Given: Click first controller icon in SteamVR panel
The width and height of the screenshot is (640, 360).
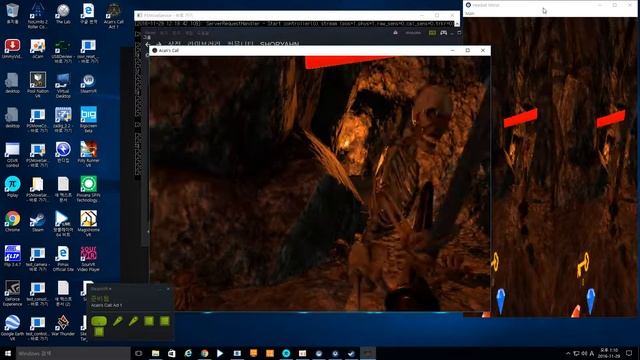Looking at the screenshot, I should tap(118, 321).
